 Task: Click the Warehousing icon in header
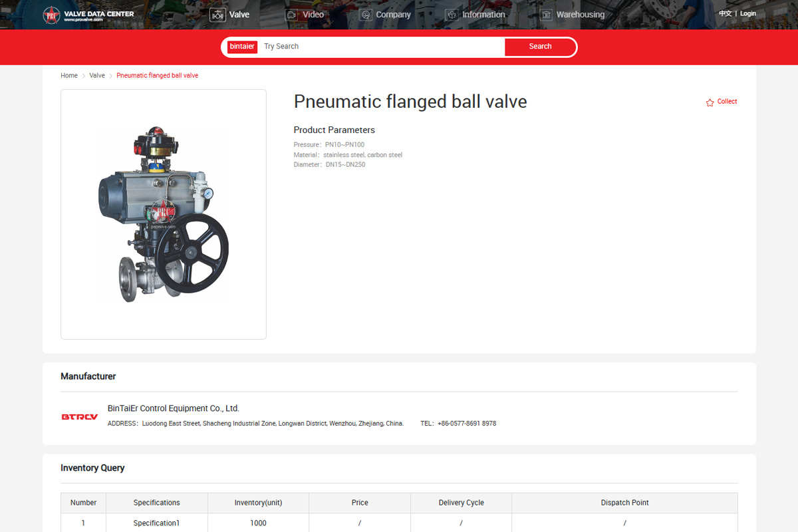coord(546,15)
